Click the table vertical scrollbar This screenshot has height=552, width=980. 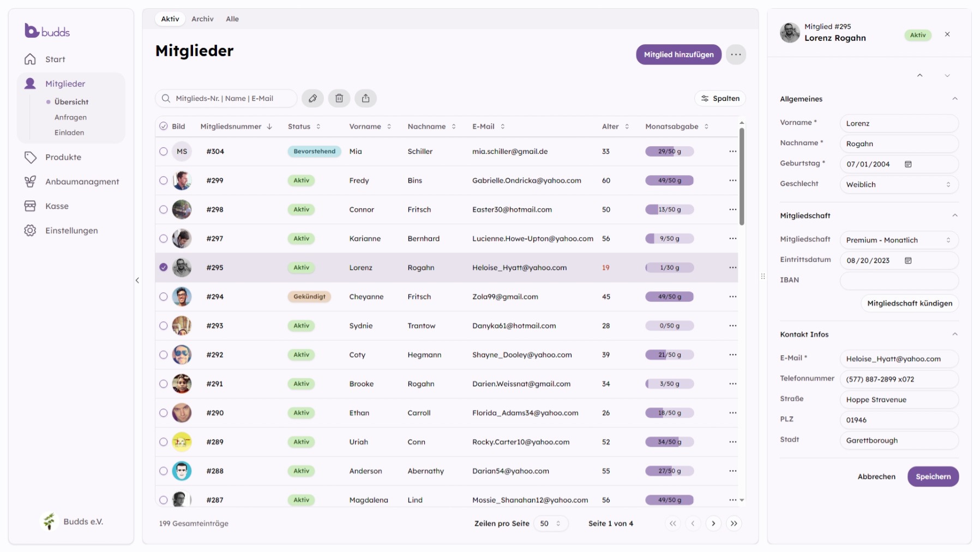click(x=742, y=176)
